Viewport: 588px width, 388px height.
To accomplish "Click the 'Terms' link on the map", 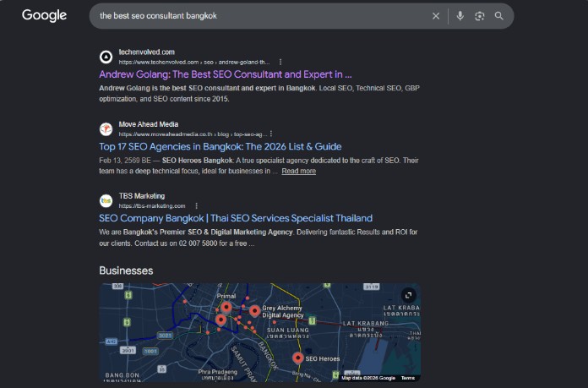I will tap(408, 378).
